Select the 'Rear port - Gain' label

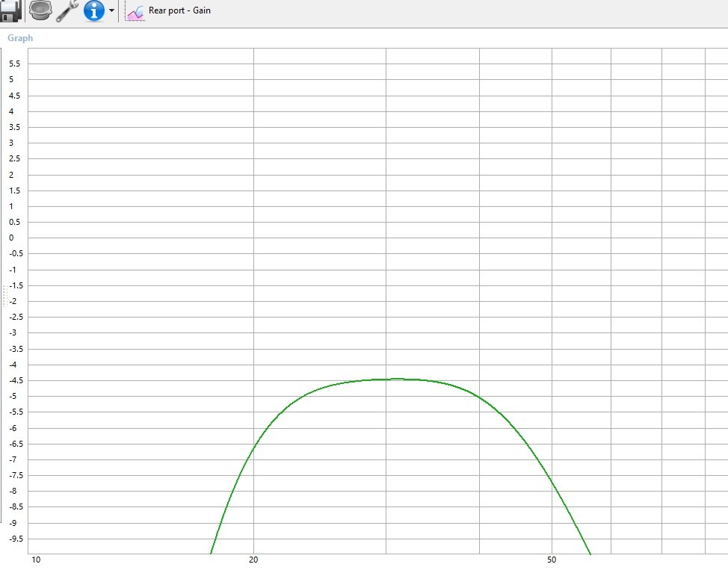pyautogui.click(x=179, y=10)
